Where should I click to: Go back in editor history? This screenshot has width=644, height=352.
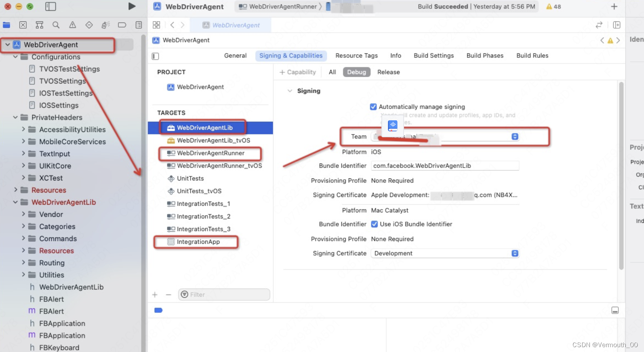pyautogui.click(x=172, y=25)
